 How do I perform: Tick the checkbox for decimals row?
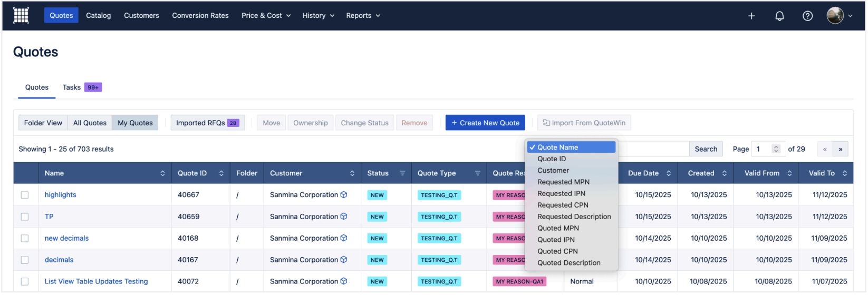[25, 260]
